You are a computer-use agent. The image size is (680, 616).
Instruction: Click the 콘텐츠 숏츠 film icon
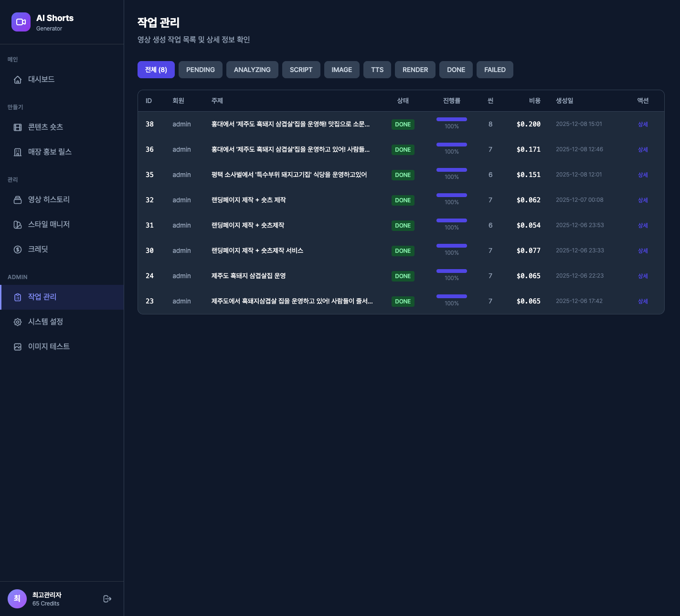point(18,127)
